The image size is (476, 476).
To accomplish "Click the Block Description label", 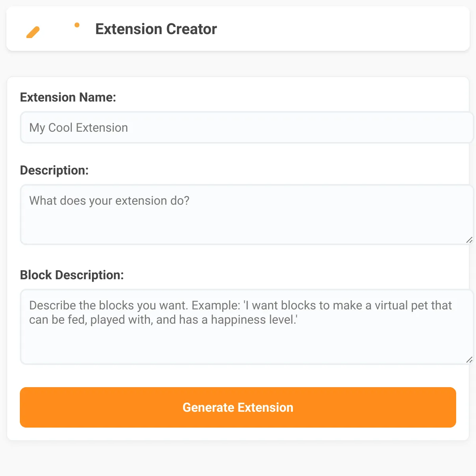I will (72, 274).
